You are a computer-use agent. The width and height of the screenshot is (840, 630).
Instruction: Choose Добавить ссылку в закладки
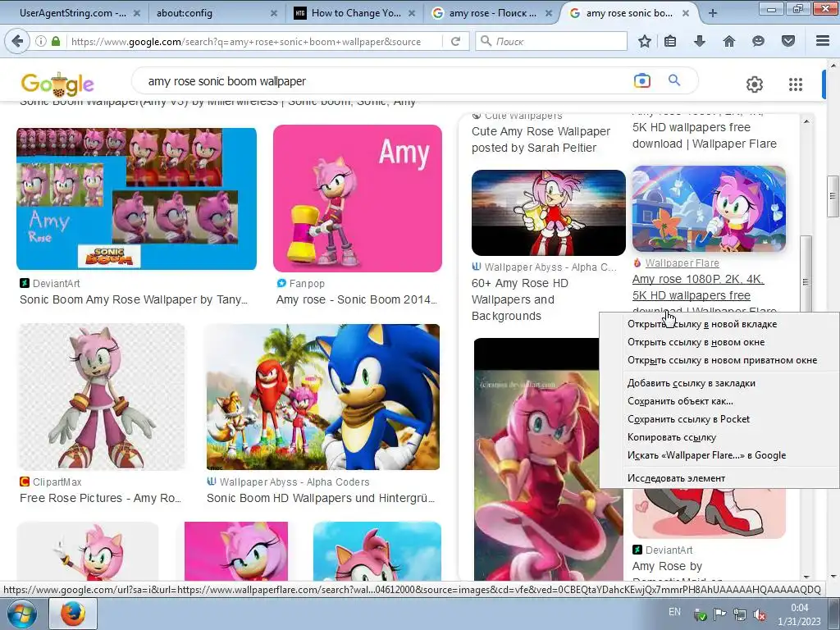691,383
